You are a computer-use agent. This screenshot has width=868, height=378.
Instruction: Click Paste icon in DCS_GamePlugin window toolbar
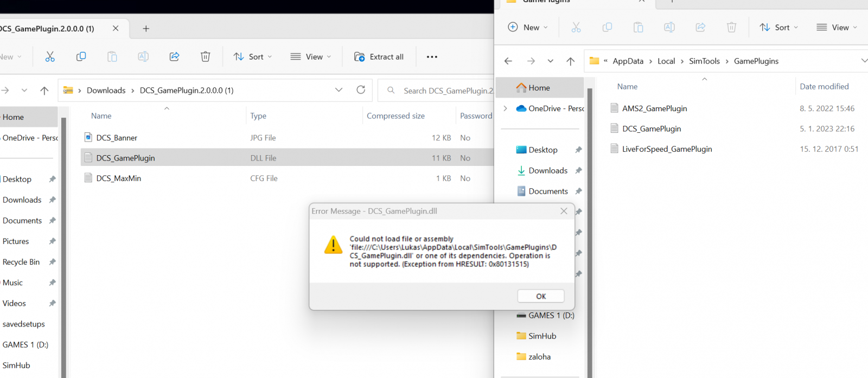(112, 56)
